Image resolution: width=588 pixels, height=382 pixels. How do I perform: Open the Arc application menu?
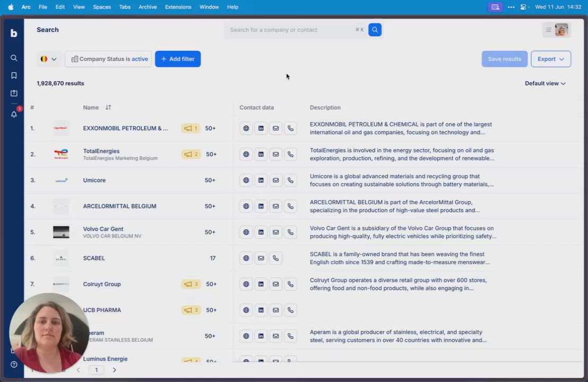[x=26, y=7]
